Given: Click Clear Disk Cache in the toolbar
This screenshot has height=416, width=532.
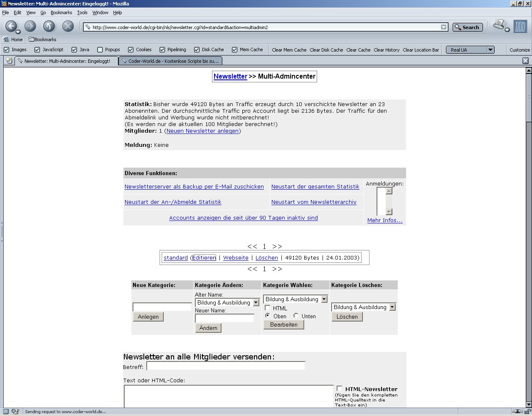Looking at the screenshot, I should [326, 50].
